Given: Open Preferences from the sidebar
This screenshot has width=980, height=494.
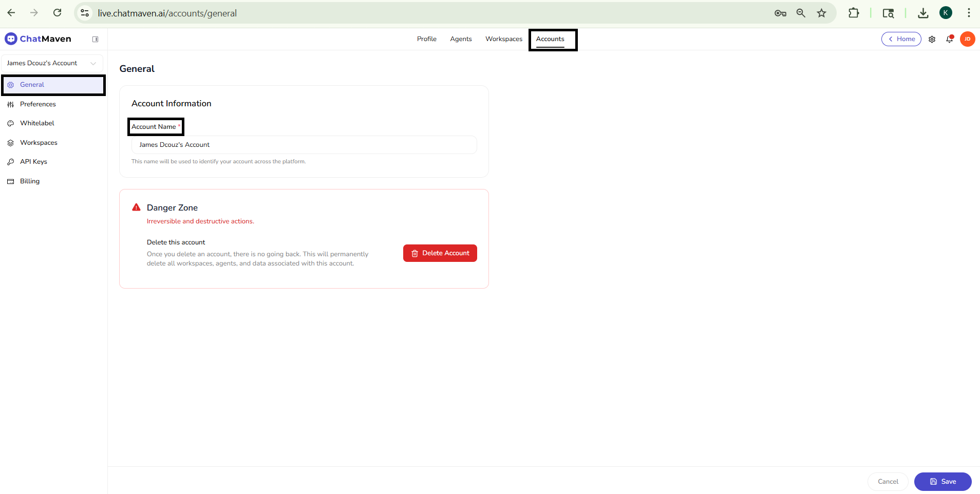Looking at the screenshot, I should point(36,104).
